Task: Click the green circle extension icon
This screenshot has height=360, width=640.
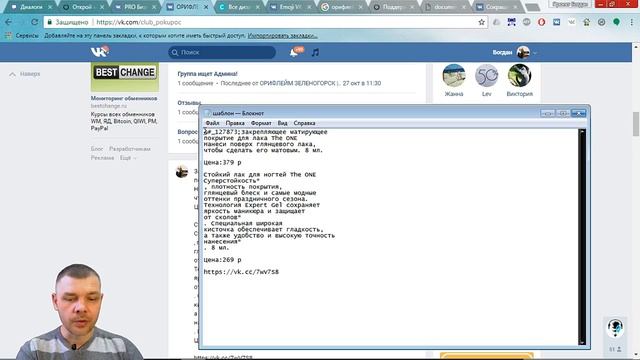Action: [x=616, y=22]
